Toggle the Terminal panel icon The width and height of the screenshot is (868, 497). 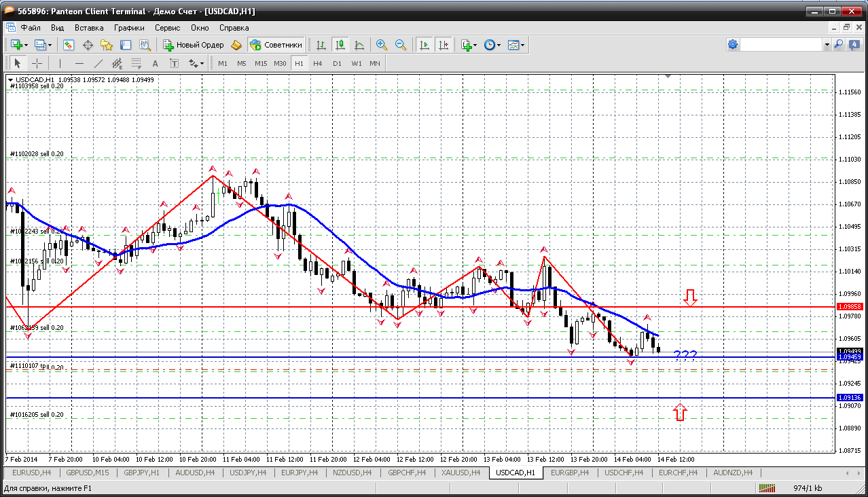tap(126, 45)
